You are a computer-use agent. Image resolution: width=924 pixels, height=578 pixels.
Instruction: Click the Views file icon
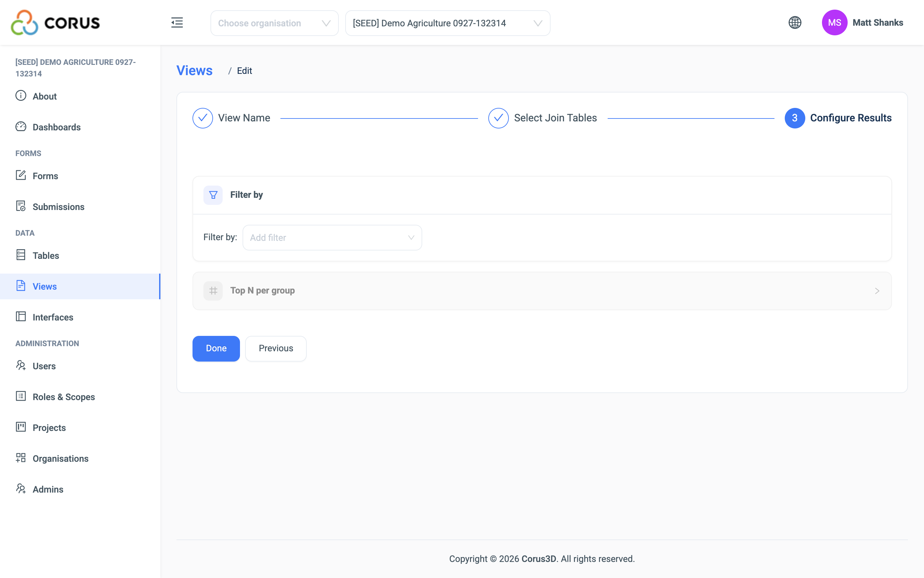[21, 285]
